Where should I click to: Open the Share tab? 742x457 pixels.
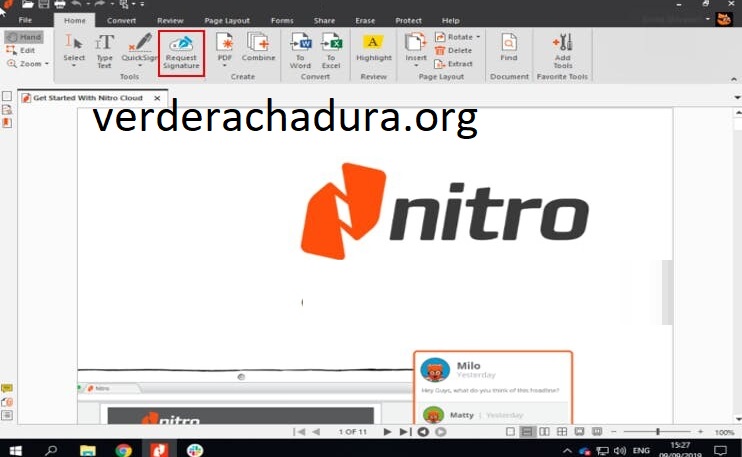point(324,20)
